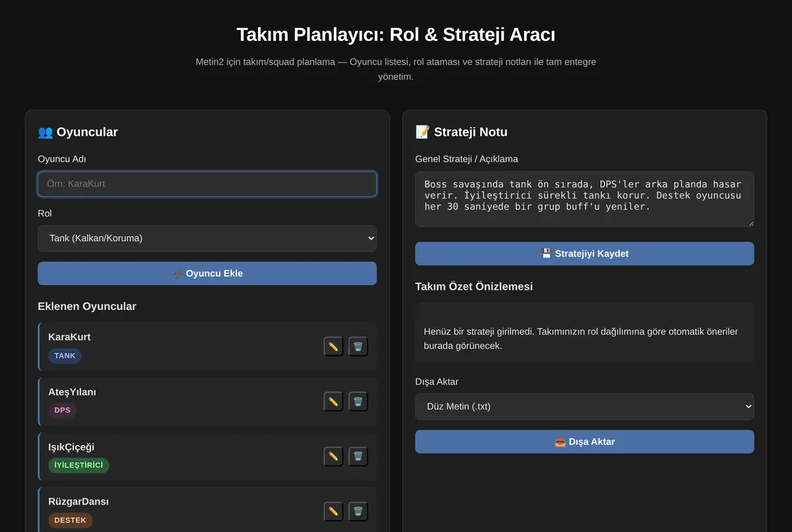Screen dimensions: 792x532
Task: Select the İYİLEŞTİRİCİ role badge
Action: pyautogui.click(x=79, y=465)
